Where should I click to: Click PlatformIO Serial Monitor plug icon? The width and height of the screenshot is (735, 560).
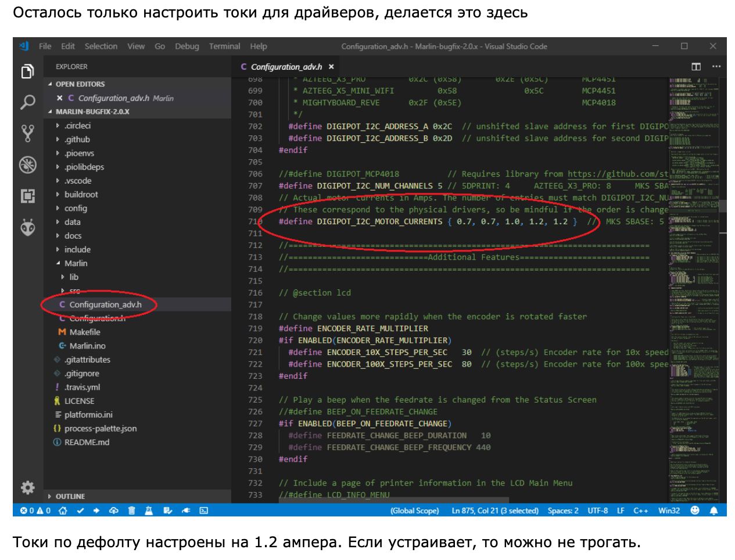(x=186, y=511)
